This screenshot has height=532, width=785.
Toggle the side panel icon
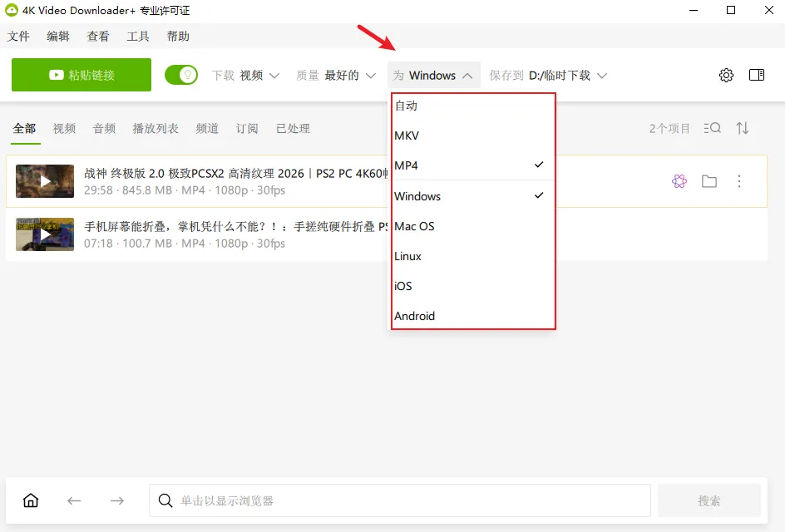pyautogui.click(x=757, y=75)
